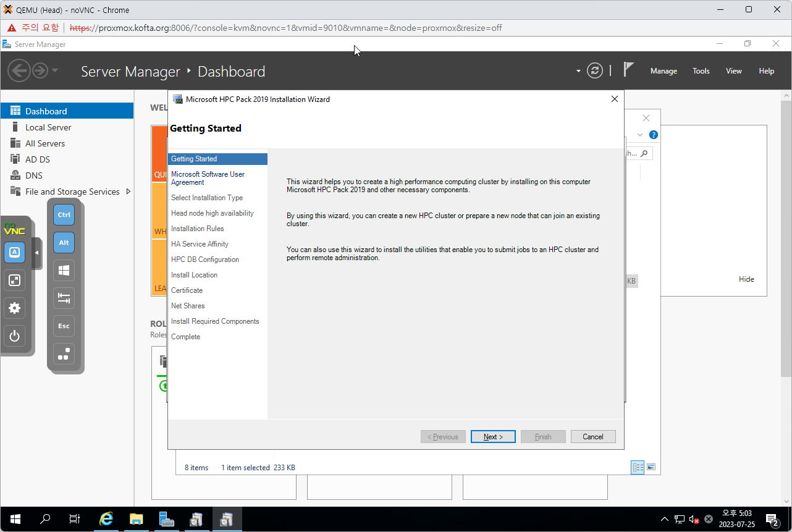This screenshot has width=792, height=532.
Task: Open noVNC settings gear
Action: tap(15, 308)
